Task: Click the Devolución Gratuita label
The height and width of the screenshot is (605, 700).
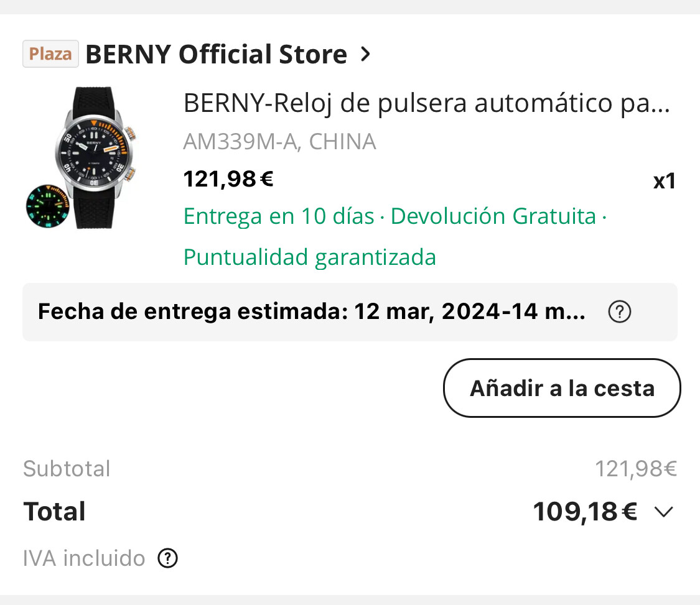Action: pos(493,216)
